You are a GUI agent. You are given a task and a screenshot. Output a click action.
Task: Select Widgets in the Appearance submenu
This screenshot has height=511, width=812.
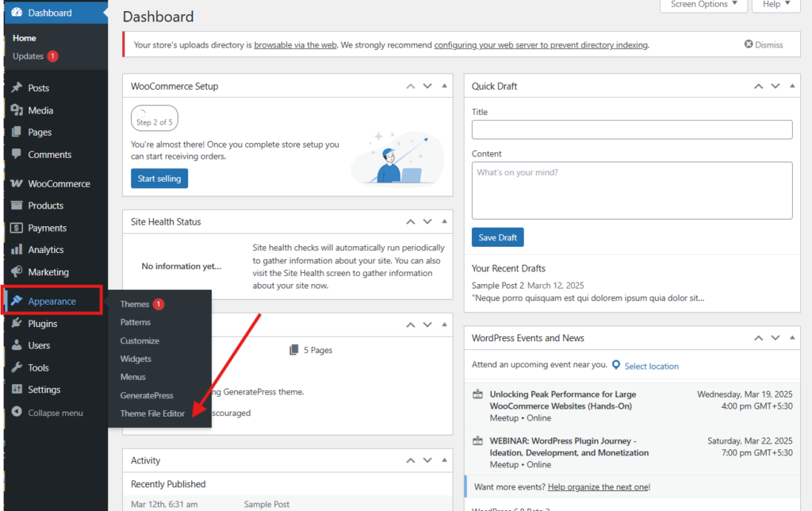136,359
